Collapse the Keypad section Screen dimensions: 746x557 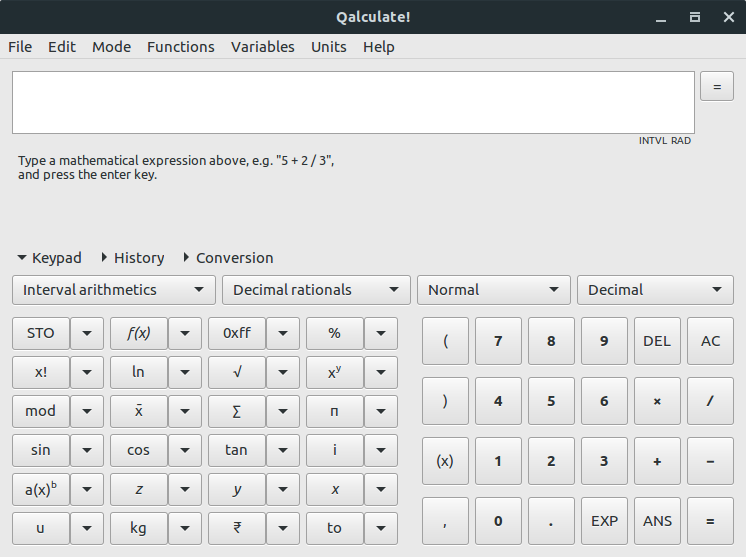49,258
